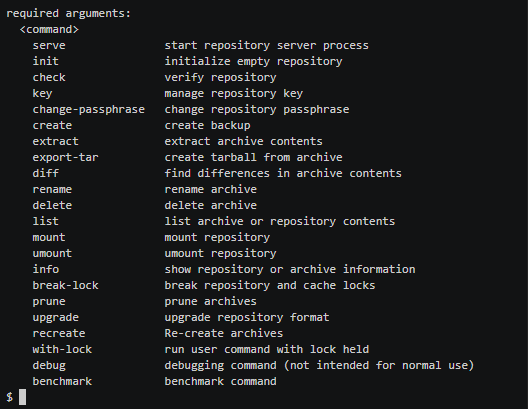Image resolution: width=528 pixels, height=409 pixels.
Task: Select the 'extract' command name
Action: [x=56, y=141]
